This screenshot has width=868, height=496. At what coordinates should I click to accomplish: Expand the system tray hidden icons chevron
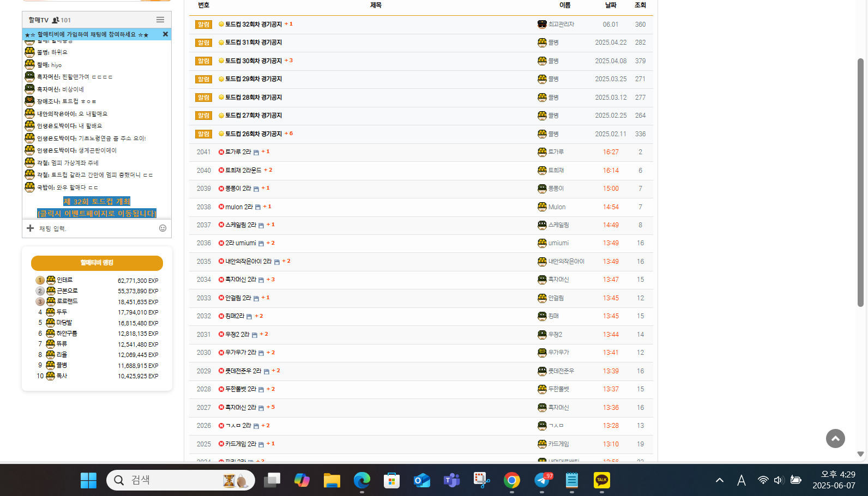[x=719, y=480]
